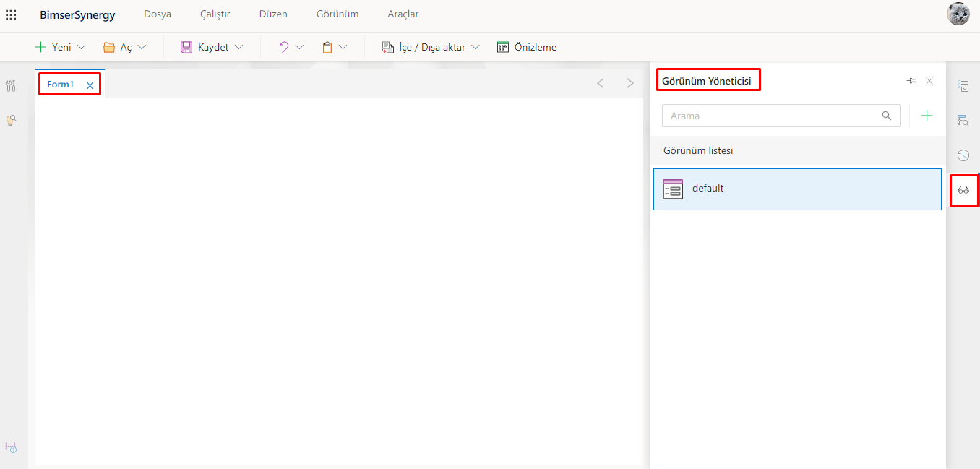The image size is (980, 469).
Task: Pin the Görünüm Yöneticisi panel
Action: 912,81
